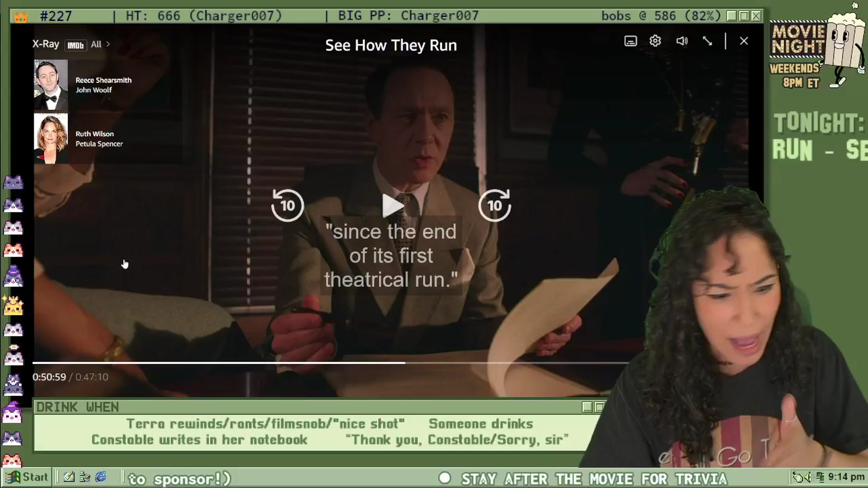The image size is (868, 488).
Task: Toggle fullscreen with the diagonal arrows icon
Action: pos(708,41)
